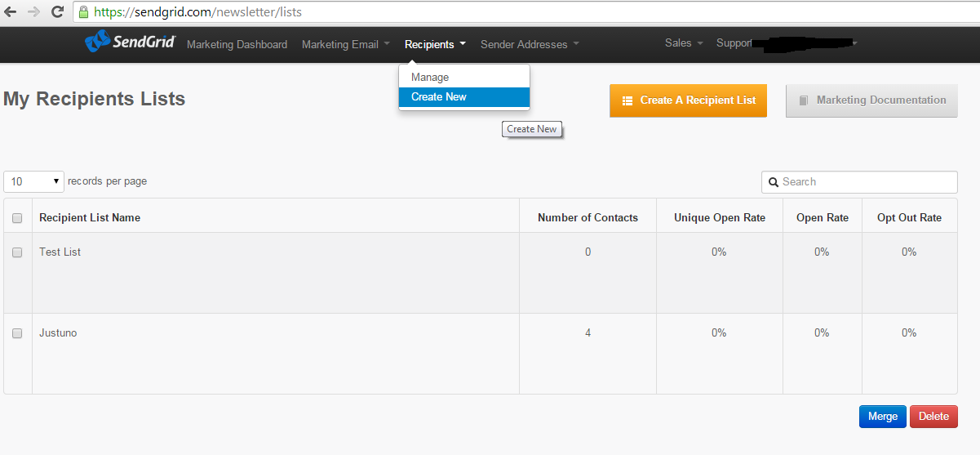Viewport: 980px width, 455px height.
Task: Expand the Marketing Email menu
Action: (x=346, y=44)
